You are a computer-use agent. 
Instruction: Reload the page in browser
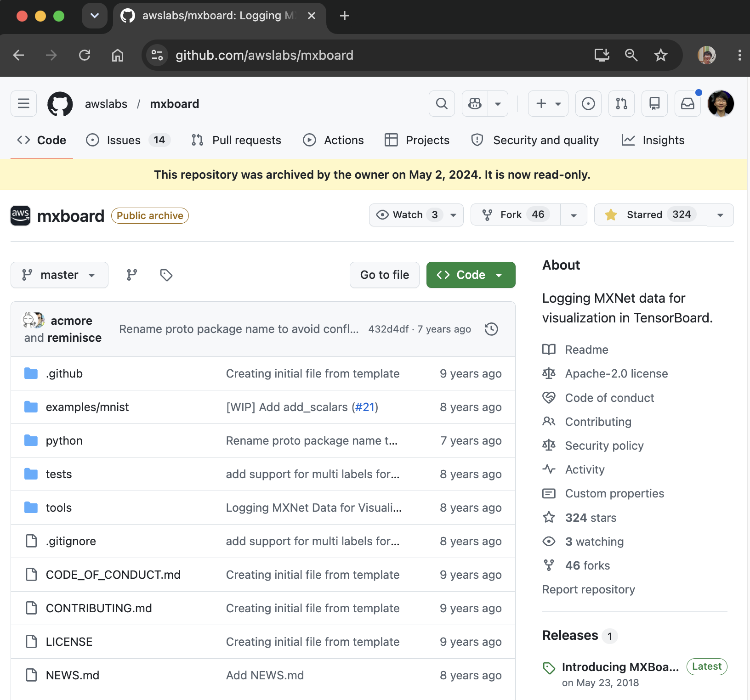coord(85,55)
